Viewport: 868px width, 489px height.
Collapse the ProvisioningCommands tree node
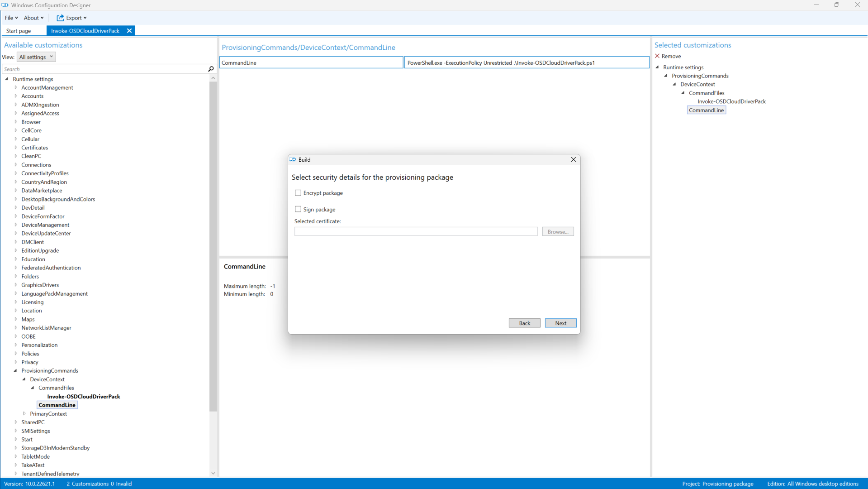pyautogui.click(x=16, y=370)
